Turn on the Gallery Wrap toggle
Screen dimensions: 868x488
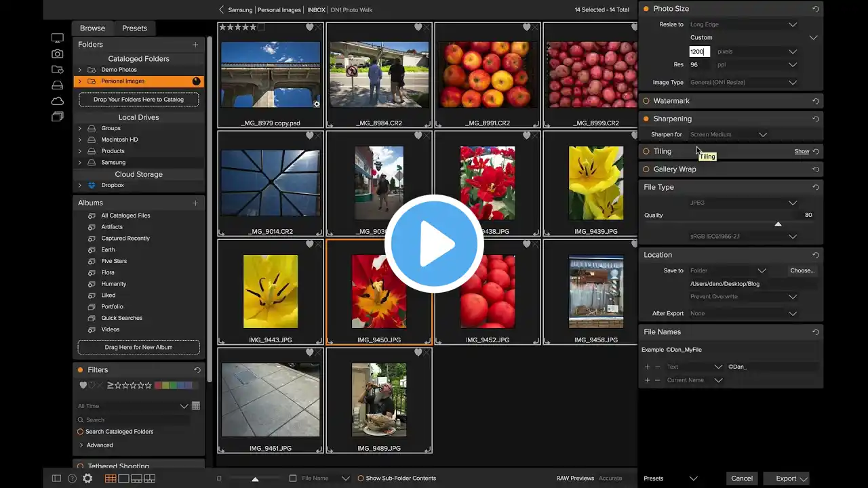(646, 169)
